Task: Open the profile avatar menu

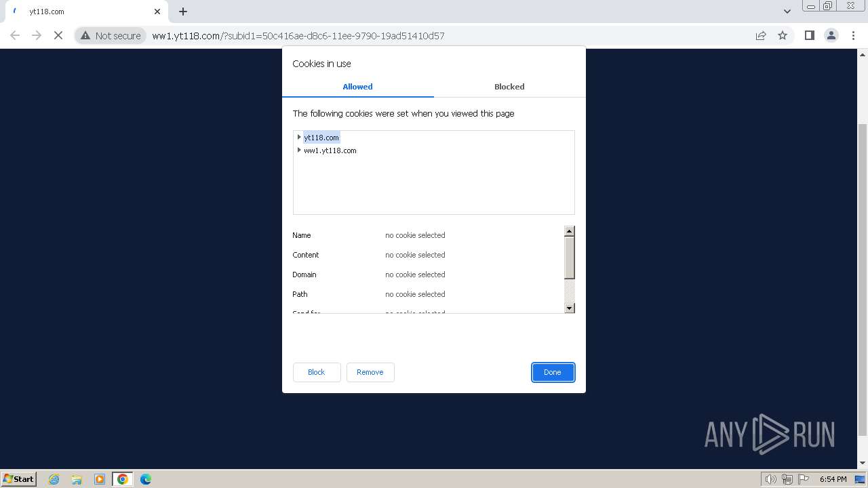Action: (831, 35)
